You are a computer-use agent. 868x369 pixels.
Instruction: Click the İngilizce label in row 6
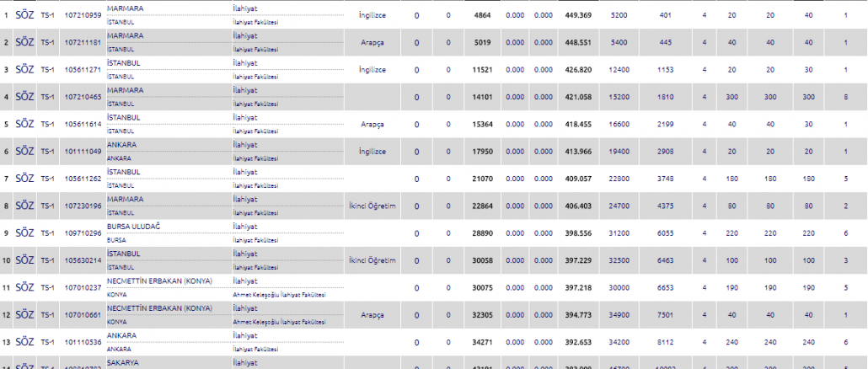point(372,152)
